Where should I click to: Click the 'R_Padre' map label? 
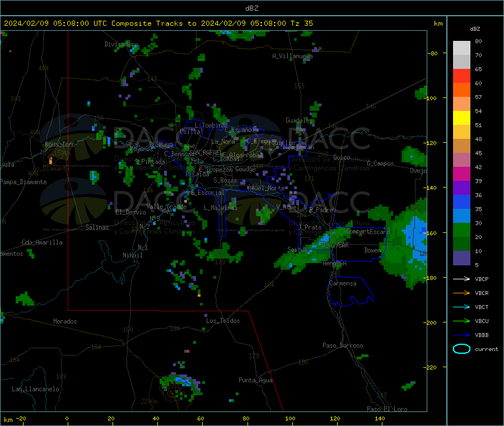pyautogui.click(x=321, y=210)
